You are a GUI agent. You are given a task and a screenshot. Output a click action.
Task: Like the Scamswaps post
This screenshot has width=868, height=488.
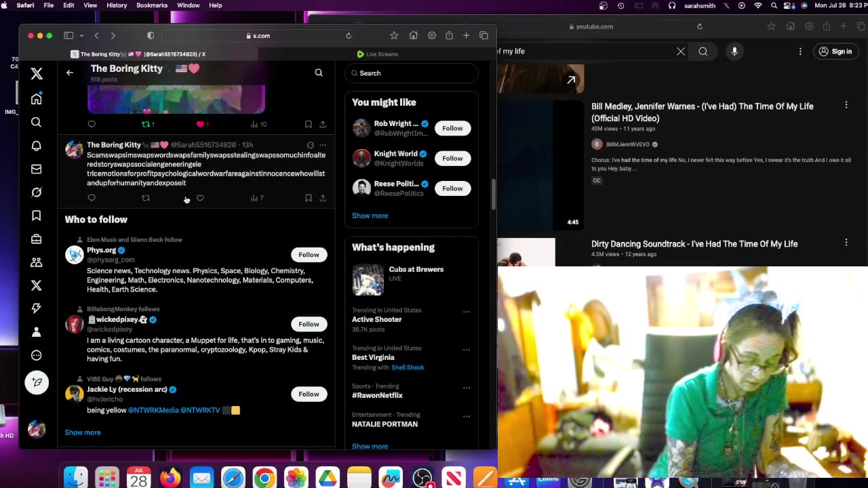pyautogui.click(x=200, y=198)
